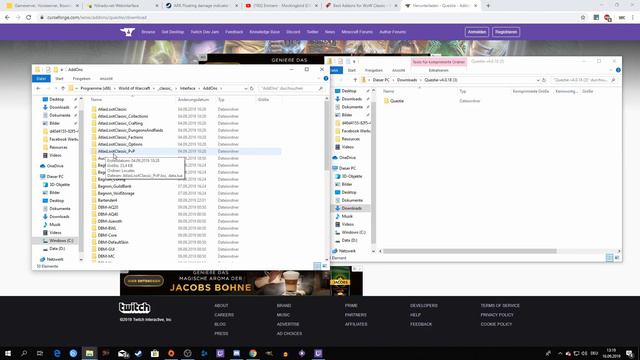Screen dimensions: 640x360
Task: Open Ansicht tab in AddOns window
Action: point(106,78)
